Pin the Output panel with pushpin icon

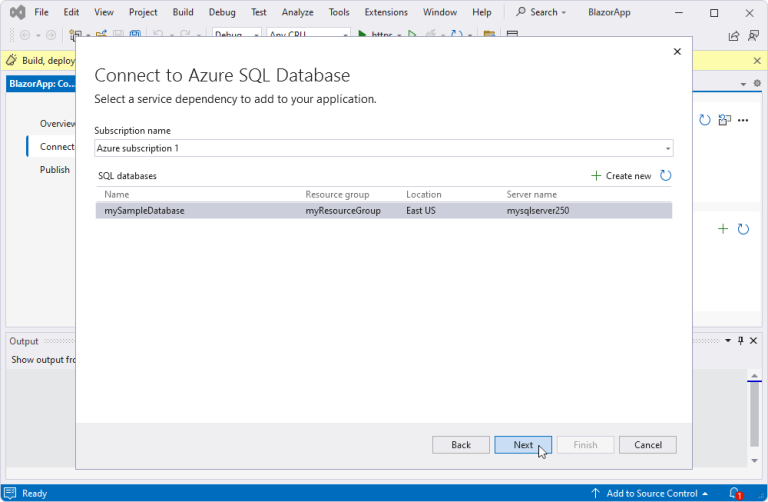pyautogui.click(x=741, y=340)
